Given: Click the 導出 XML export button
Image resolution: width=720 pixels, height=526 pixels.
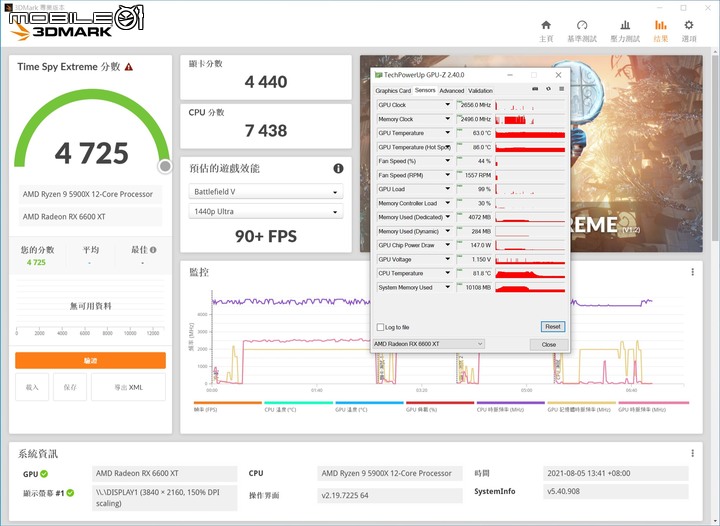Looking at the screenshot, I should [x=129, y=387].
